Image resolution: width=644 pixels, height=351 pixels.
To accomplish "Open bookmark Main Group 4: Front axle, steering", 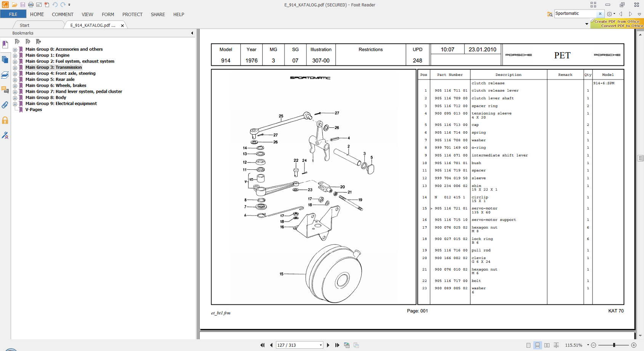I will (x=60, y=73).
